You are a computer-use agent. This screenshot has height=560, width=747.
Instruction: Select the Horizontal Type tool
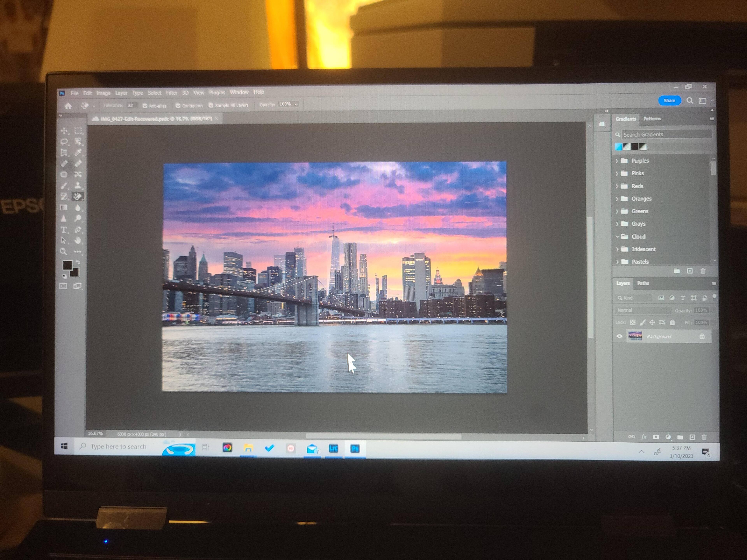click(x=64, y=230)
